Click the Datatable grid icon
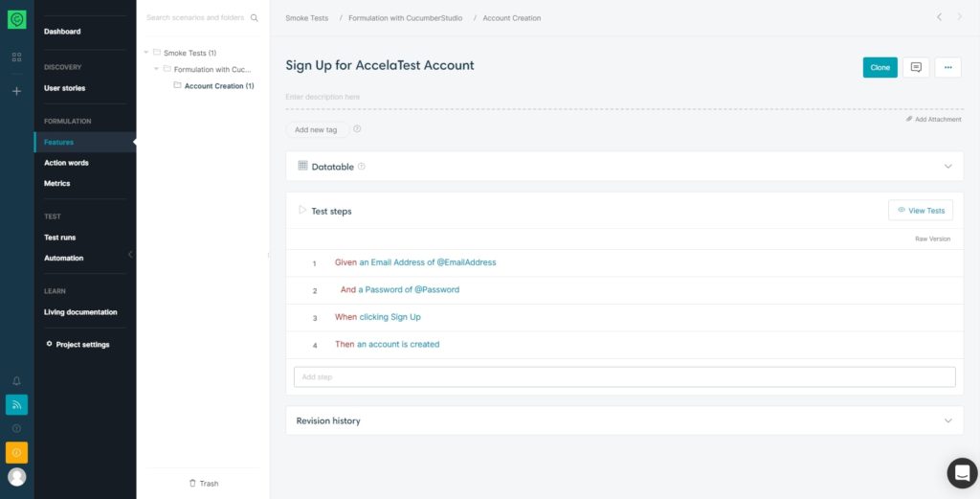Image resolution: width=980 pixels, height=499 pixels. 302,166
